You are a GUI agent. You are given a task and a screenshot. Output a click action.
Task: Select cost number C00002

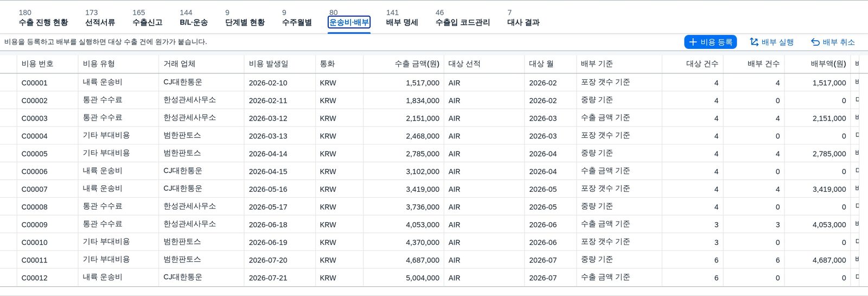tap(34, 100)
